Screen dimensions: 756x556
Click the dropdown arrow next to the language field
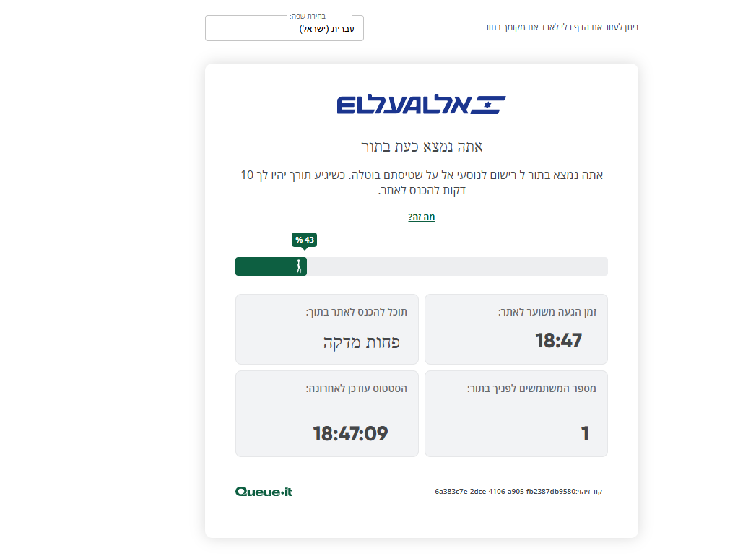click(x=216, y=28)
